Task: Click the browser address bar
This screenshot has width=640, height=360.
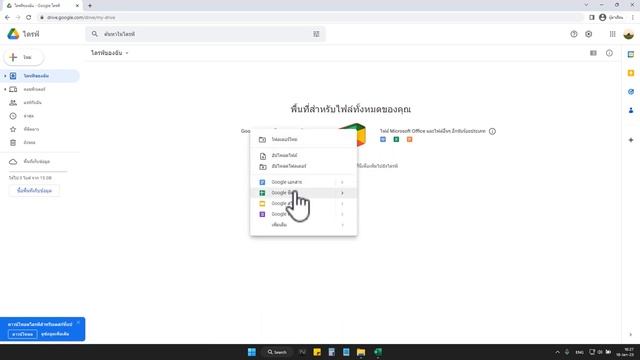Action: pyautogui.click(x=310, y=18)
